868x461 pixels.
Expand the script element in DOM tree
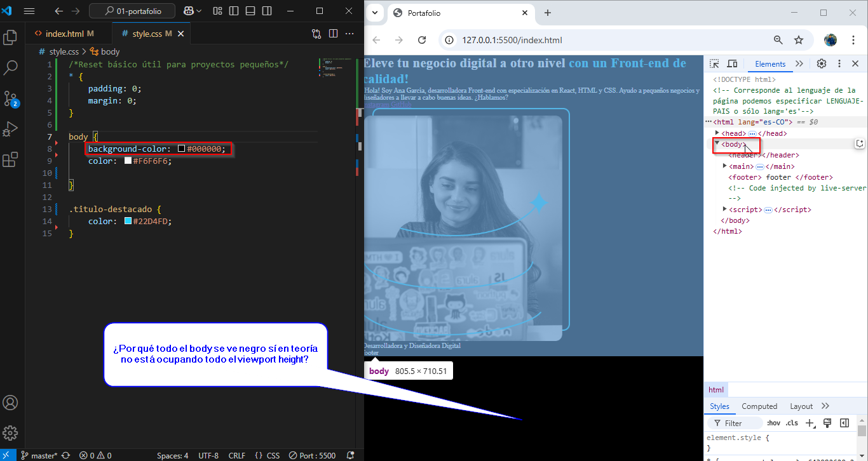click(x=724, y=209)
